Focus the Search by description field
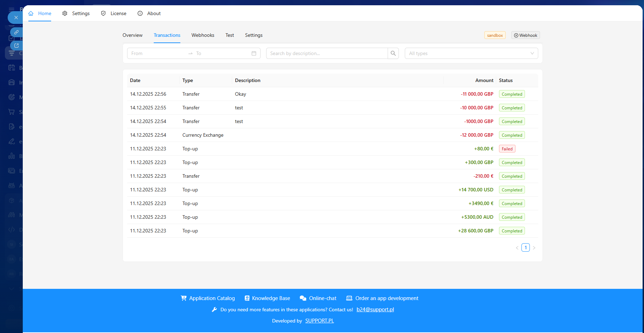644x333 pixels. pos(327,53)
